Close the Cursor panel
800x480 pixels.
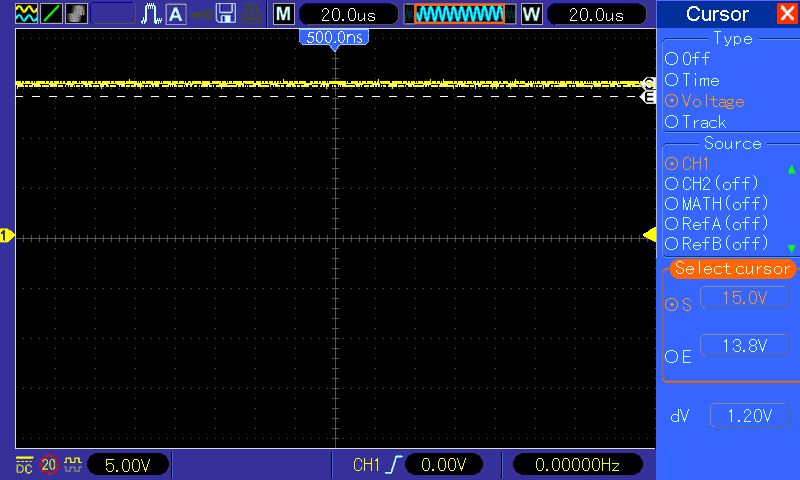tap(787, 14)
